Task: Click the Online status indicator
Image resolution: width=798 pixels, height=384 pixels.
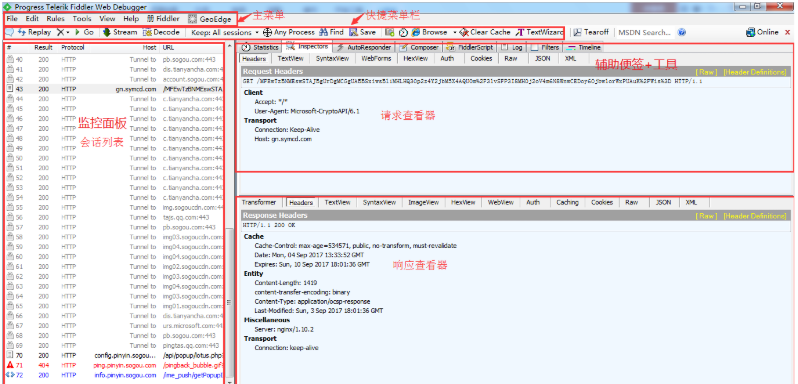Action: pos(762,32)
